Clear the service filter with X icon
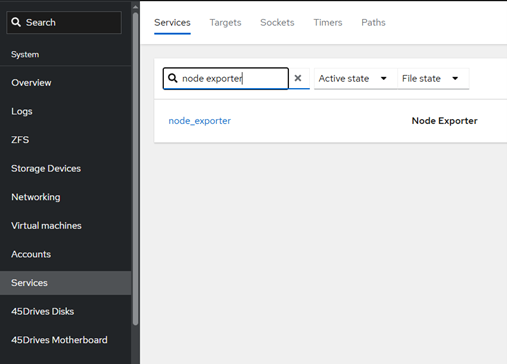Screen dimensions: 507x364 tap(298, 78)
